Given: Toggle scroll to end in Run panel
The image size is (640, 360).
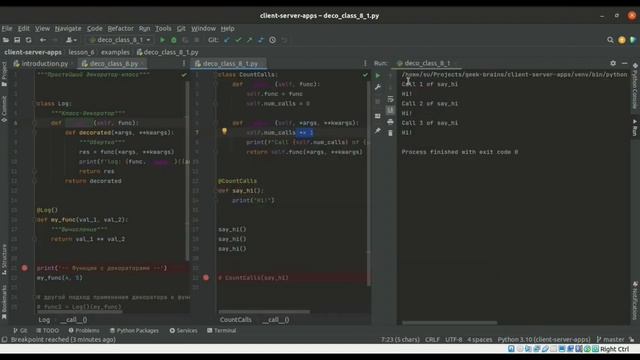Looking at the screenshot, I should 390,110.
